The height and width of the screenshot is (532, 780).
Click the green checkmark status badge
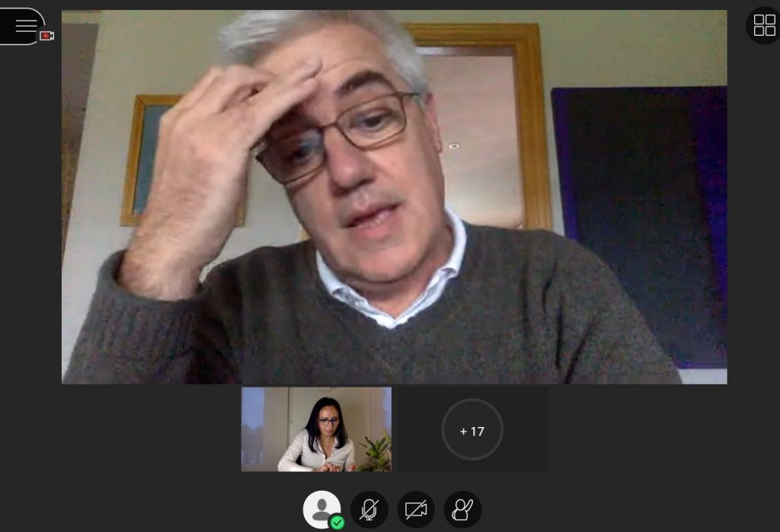click(x=337, y=522)
